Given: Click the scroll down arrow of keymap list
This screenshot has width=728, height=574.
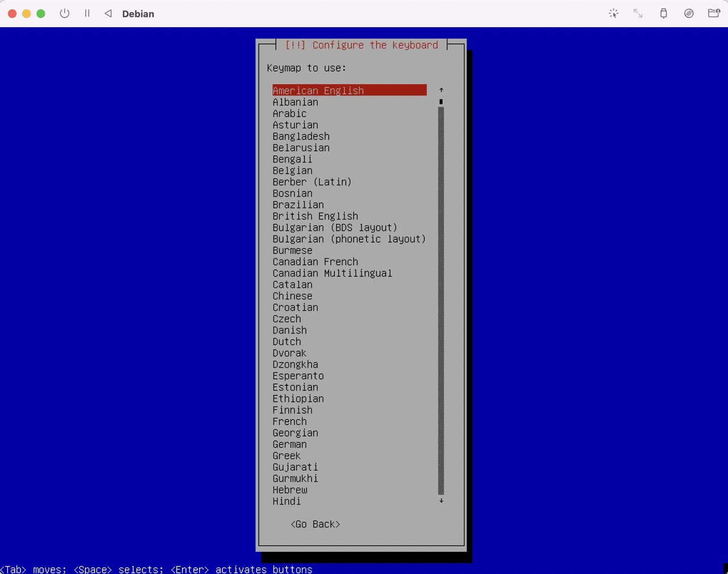Looking at the screenshot, I should (441, 501).
